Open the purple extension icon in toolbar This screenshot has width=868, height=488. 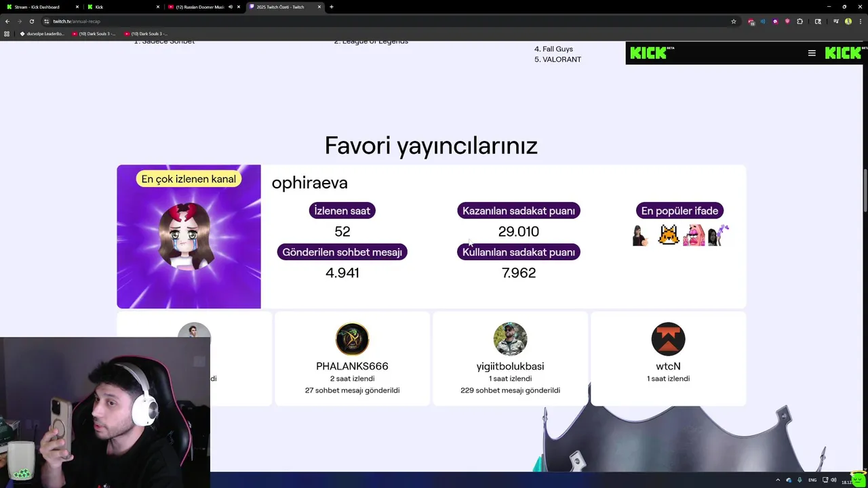775,21
